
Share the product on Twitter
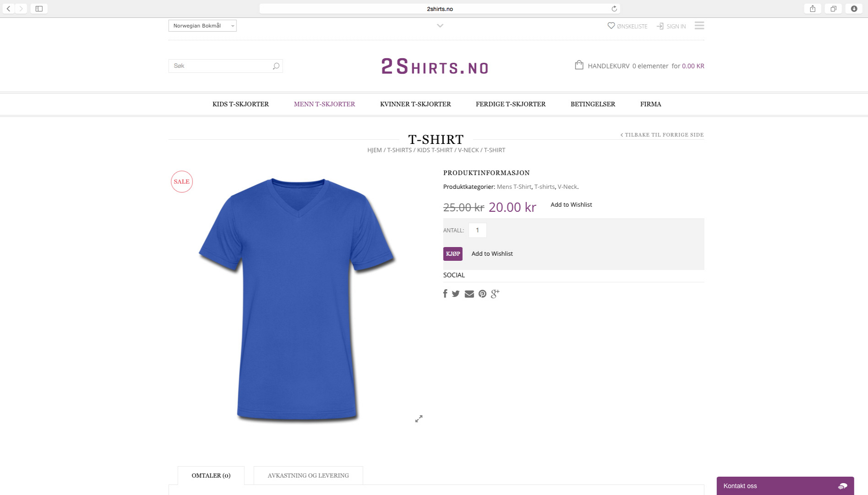[x=456, y=294]
